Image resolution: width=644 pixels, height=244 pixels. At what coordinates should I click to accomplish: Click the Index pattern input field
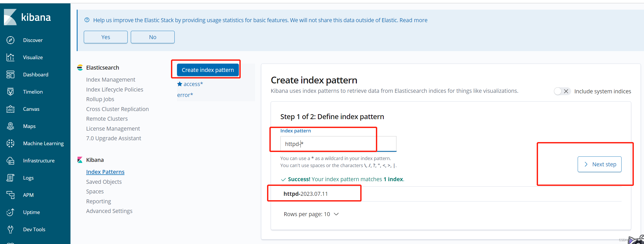point(338,144)
